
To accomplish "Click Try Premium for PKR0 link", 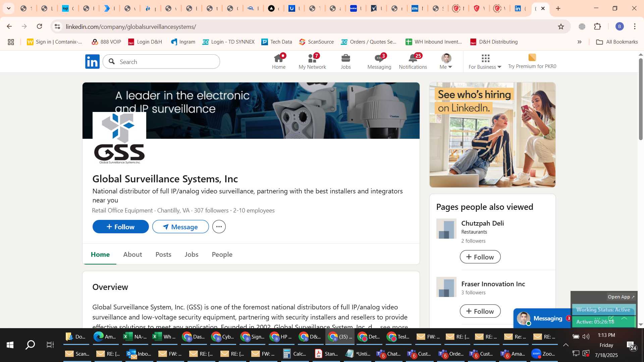I will pyautogui.click(x=532, y=62).
